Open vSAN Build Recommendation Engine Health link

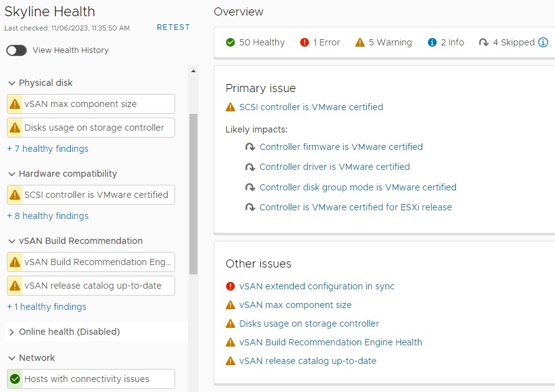point(331,342)
